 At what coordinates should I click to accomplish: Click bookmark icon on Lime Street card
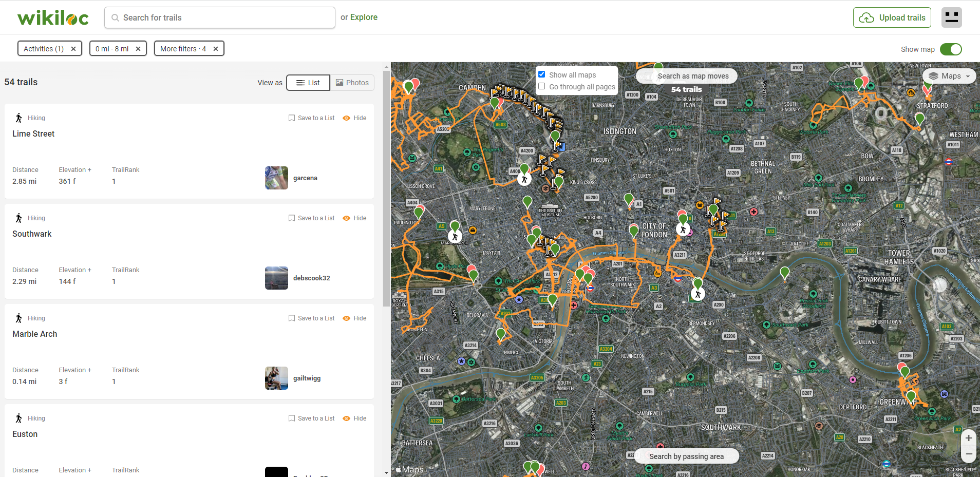292,118
